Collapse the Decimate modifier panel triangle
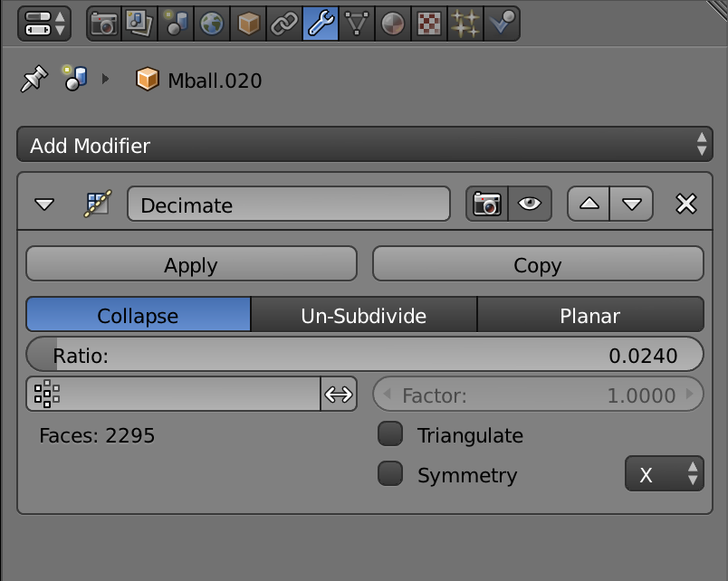This screenshot has width=728, height=581. click(x=44, y=205)
